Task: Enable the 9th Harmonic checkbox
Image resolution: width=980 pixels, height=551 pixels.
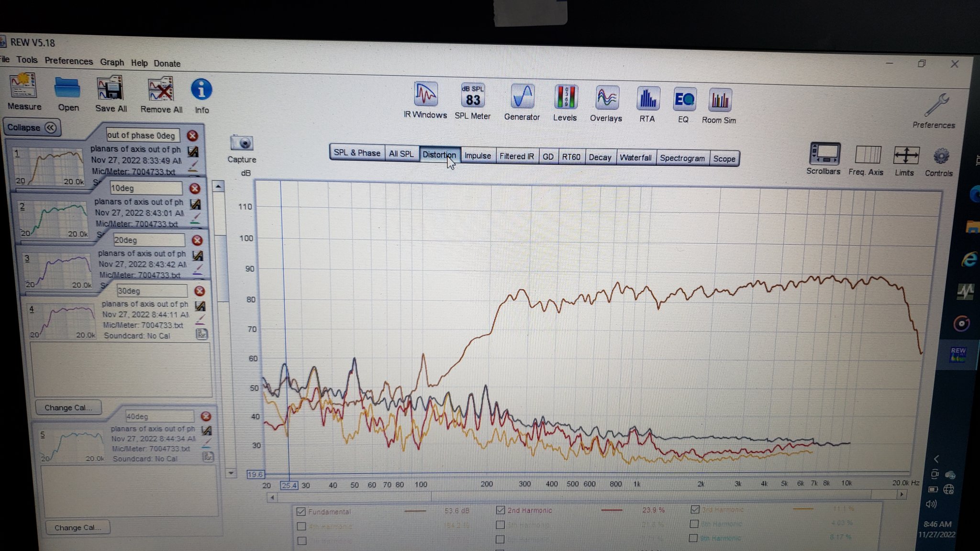Action: tap(693, 538)
